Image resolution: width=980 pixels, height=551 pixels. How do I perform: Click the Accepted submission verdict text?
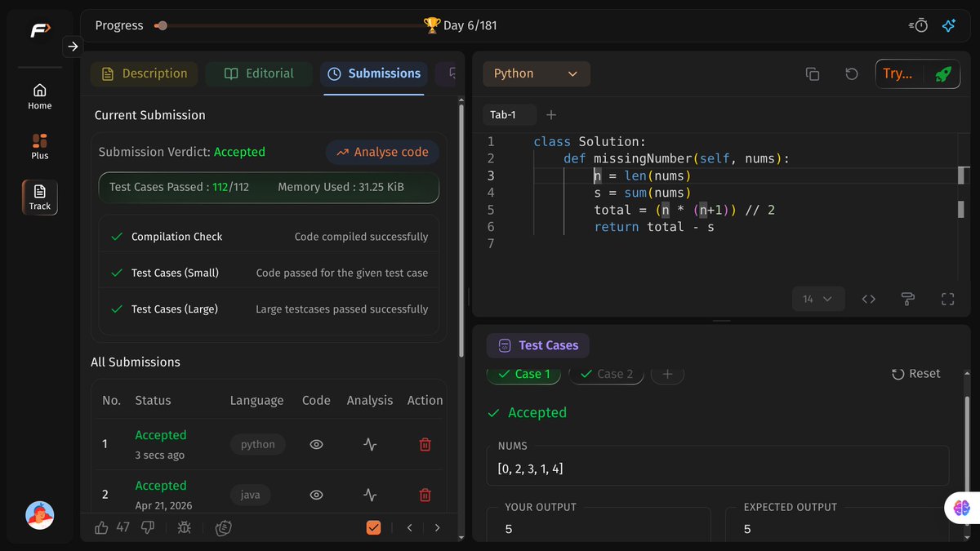tap(239, 152)
